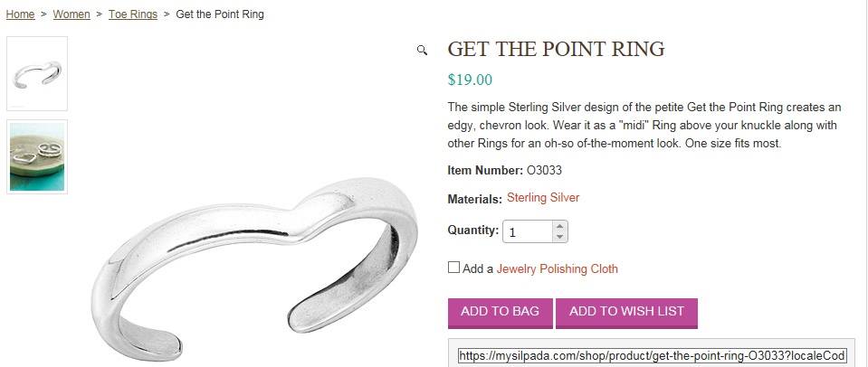Select the first ring thumbnail

coord(37,74)
